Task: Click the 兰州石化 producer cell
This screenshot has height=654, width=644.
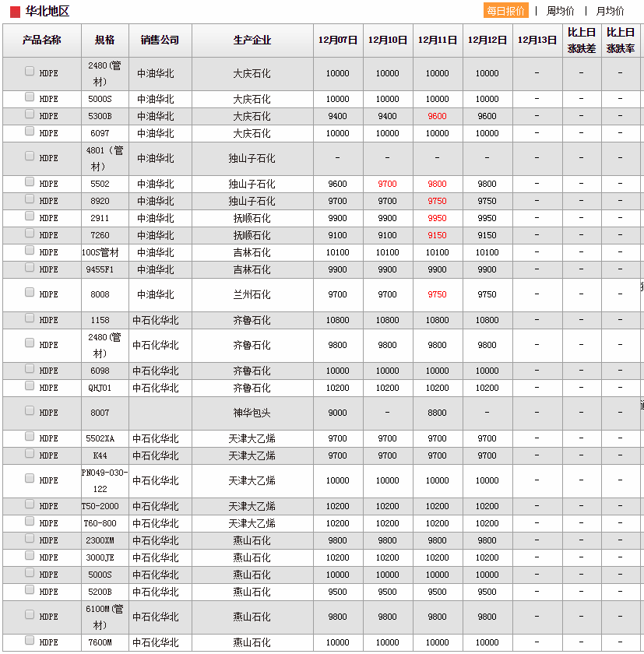Action: (x=252, y=294)
